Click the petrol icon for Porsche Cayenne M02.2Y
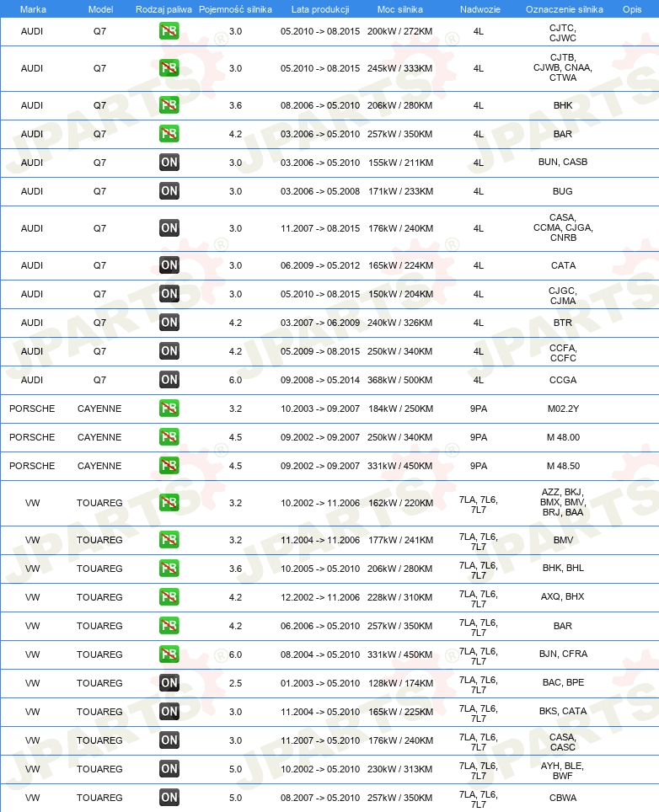The height and width of the screenshot is (812, 659). (x=169, y=409)
